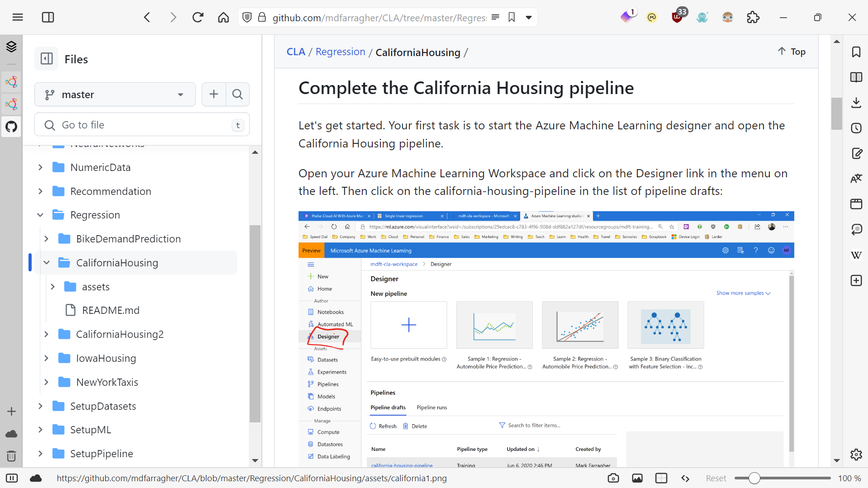
Task: Open the uBlock extension with badge 33
Action: coord(678,16)
